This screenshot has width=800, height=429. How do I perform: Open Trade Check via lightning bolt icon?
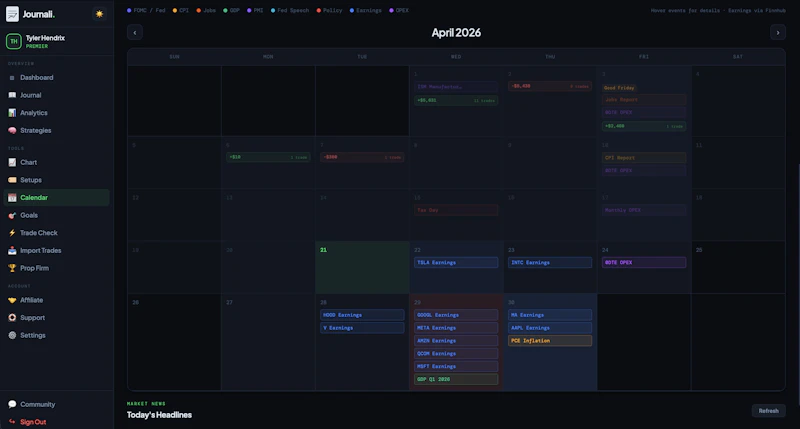point(12,233)
